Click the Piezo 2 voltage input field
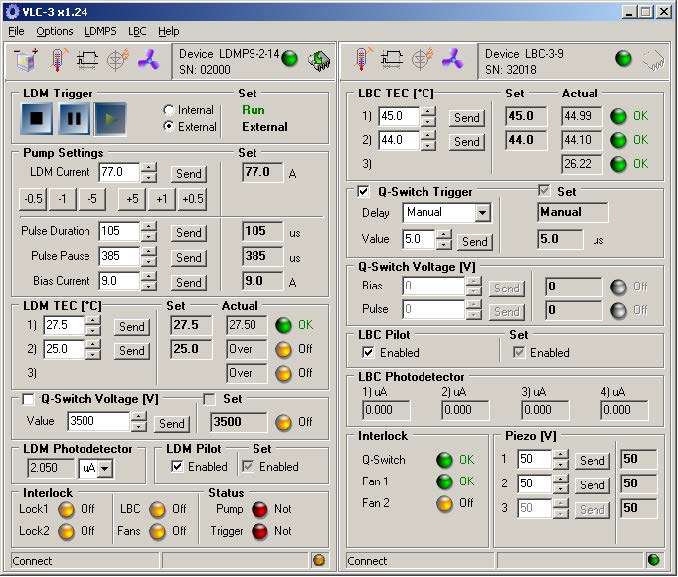This screenshot has height=577, width=678. [534, 483]
